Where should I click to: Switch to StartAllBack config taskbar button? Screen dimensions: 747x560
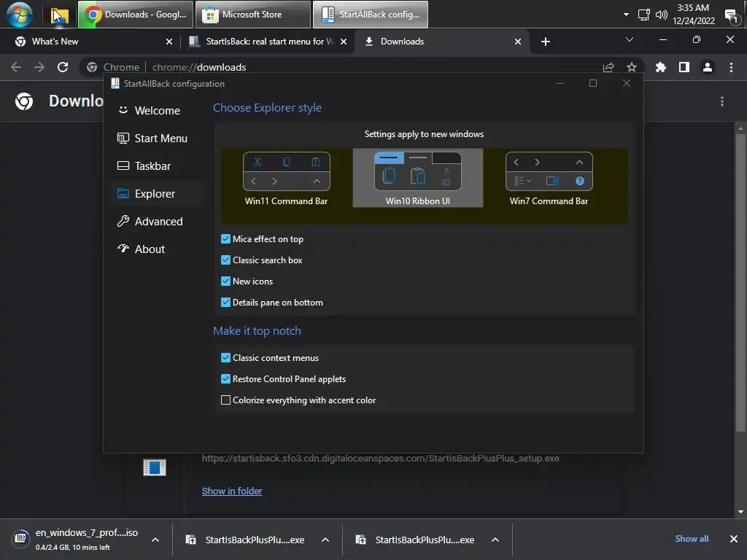click(x=370, y=15)
